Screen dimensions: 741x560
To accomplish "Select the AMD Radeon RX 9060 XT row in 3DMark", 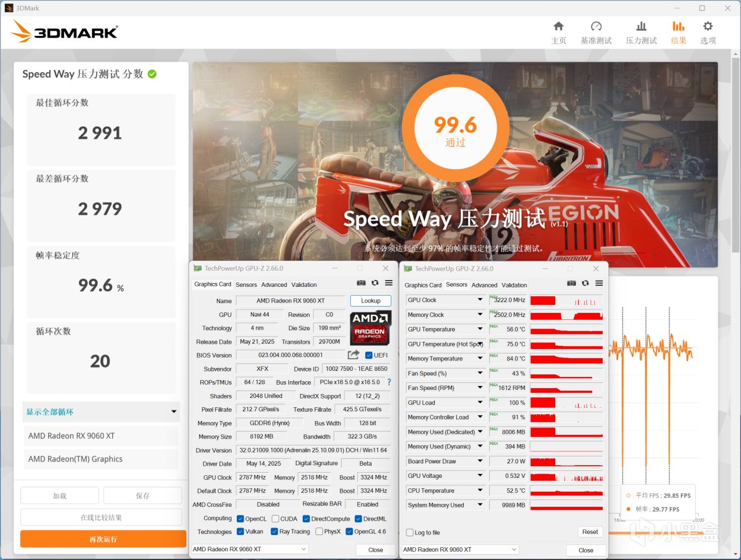I will pyautogui.click(x=101, y=436).
